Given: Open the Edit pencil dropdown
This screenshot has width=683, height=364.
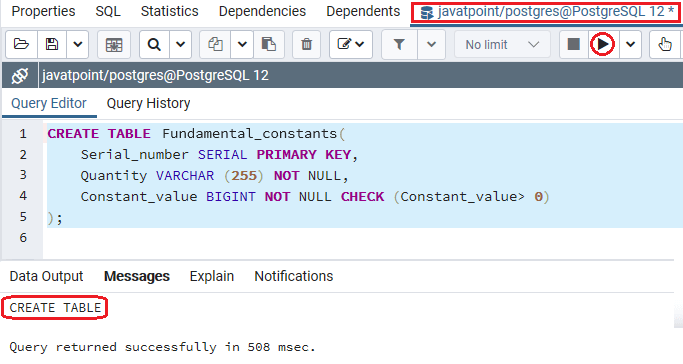Looking at the screenshot, I should [x=351, y=44].
